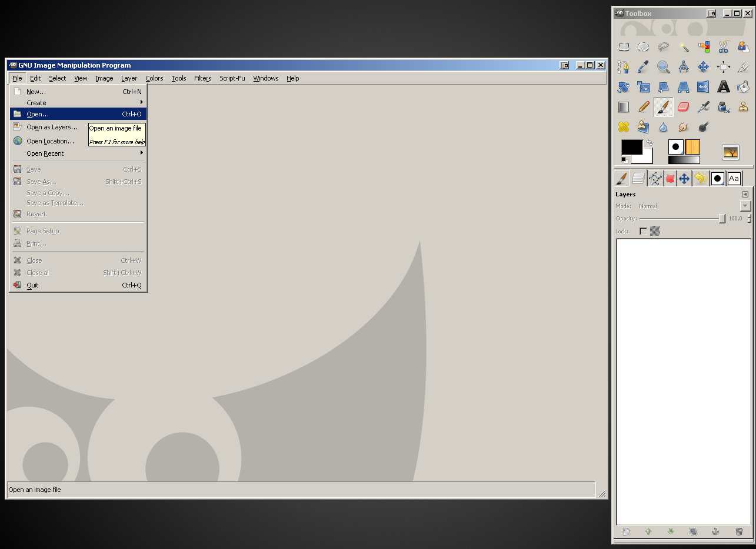Choose the Eraser tool
This screenshot has width=756, height=549.
click(684, 107)
